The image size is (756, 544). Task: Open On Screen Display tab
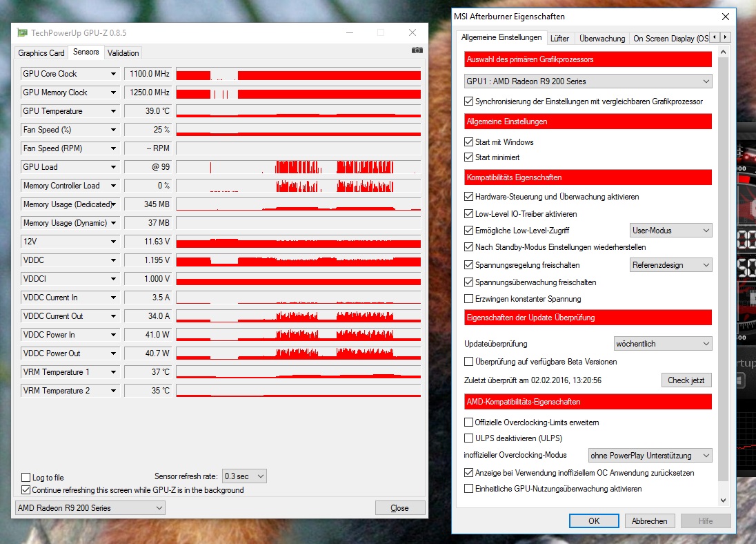tap(670, 39)
